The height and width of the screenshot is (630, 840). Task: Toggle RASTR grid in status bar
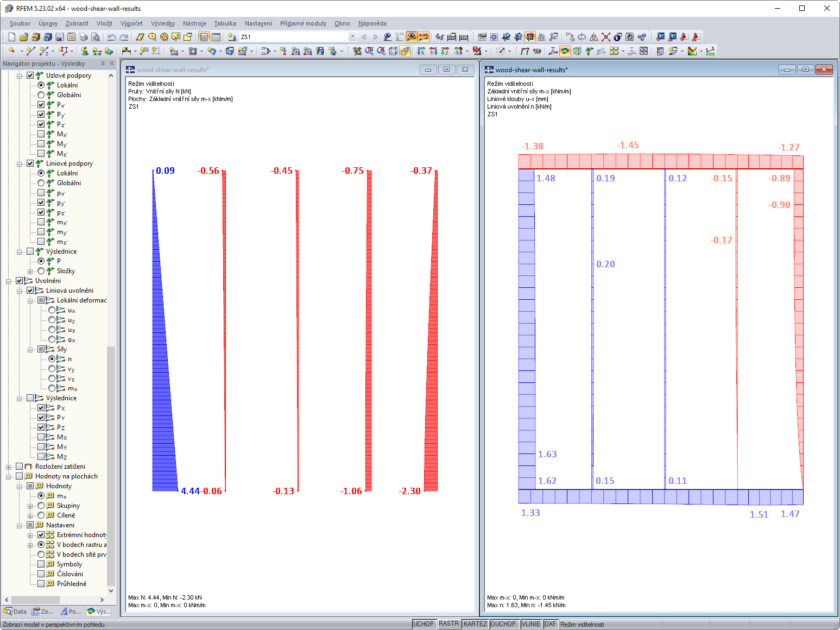click(x=449, y=624)
